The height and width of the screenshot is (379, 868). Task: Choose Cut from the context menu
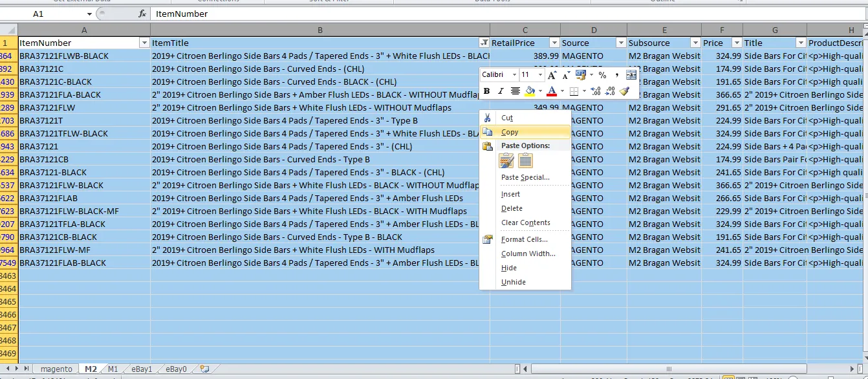[525, 118]
